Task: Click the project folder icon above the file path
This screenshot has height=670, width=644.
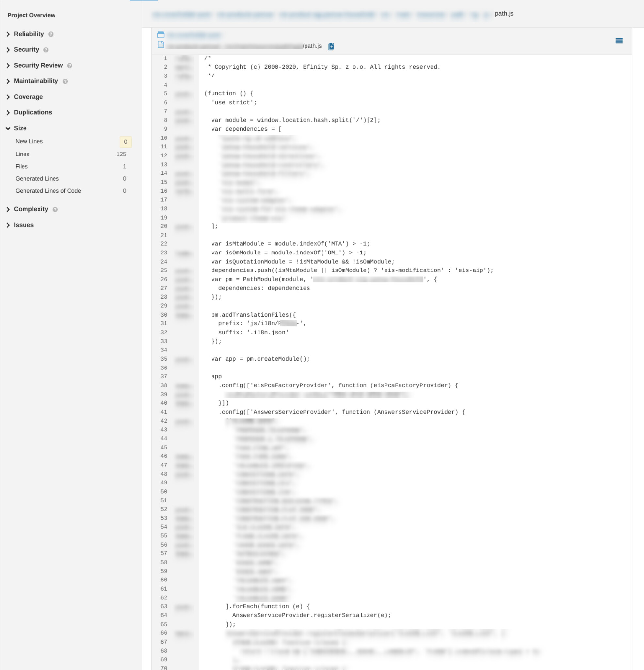Action: (161, 35)
